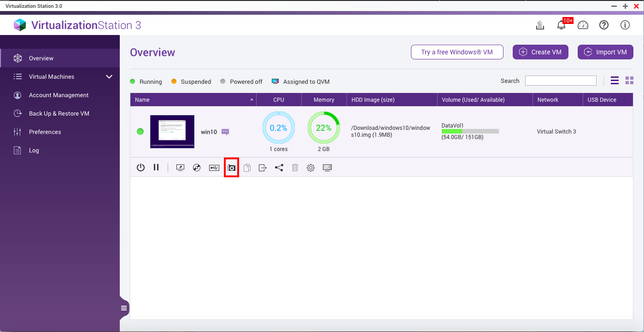Click the Suspended legend label

[x=196, y=82]
